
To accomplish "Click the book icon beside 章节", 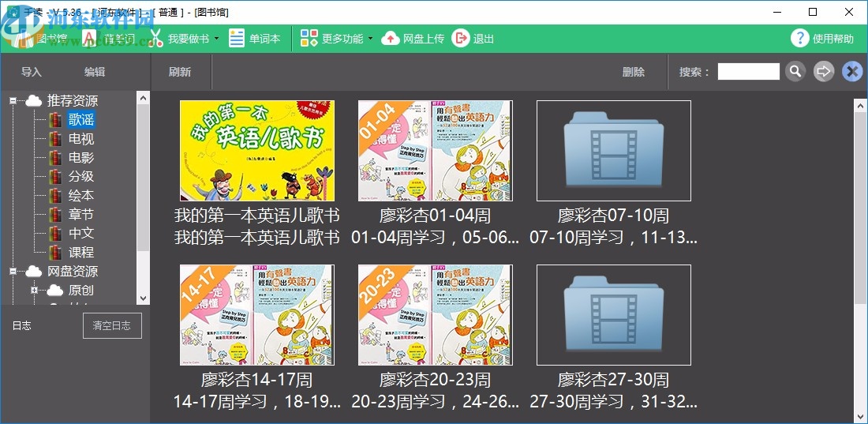I will 55,215.
